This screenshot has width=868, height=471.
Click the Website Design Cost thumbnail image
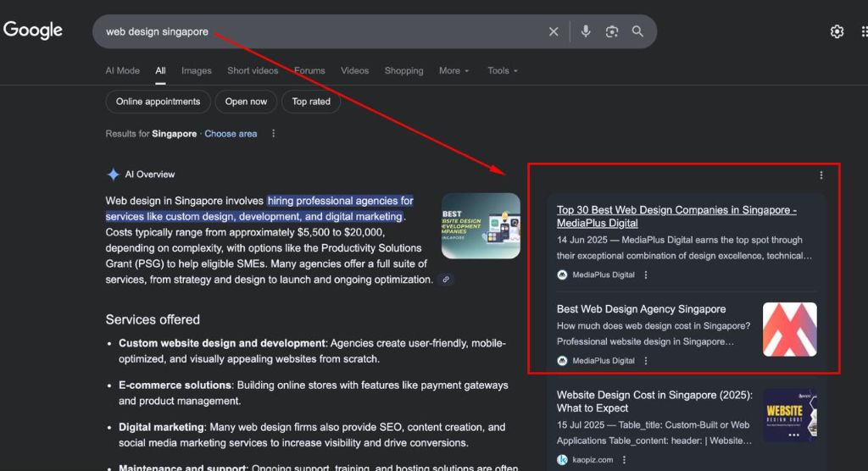789,415
